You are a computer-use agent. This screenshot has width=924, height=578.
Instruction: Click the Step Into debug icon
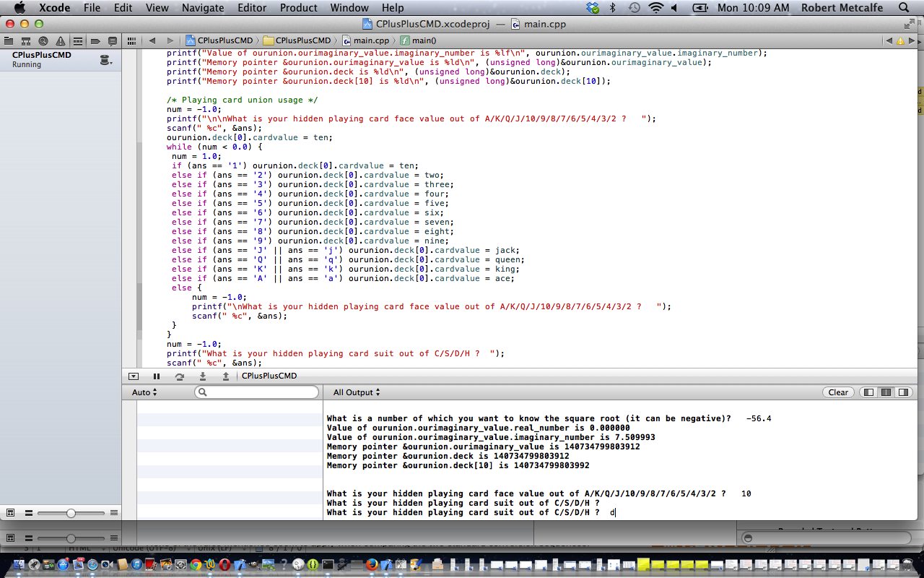click(x=203, y=376)
